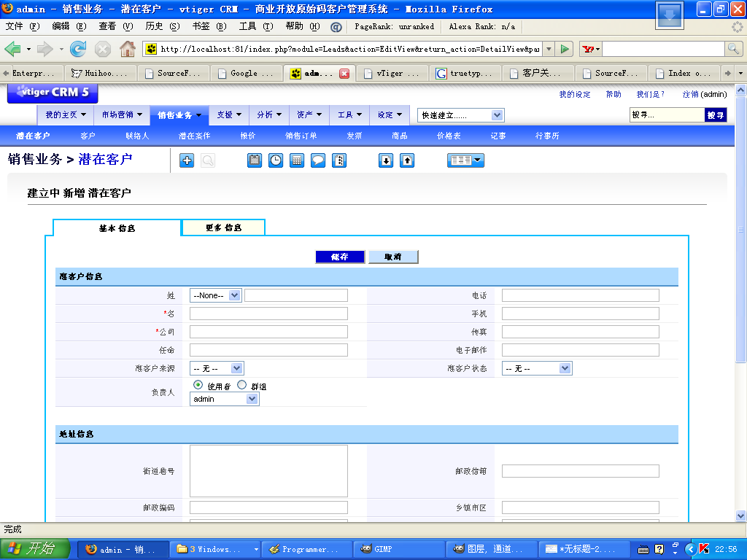
Task: Open the --None-- salutation dropdown
Action: (215, 295)
